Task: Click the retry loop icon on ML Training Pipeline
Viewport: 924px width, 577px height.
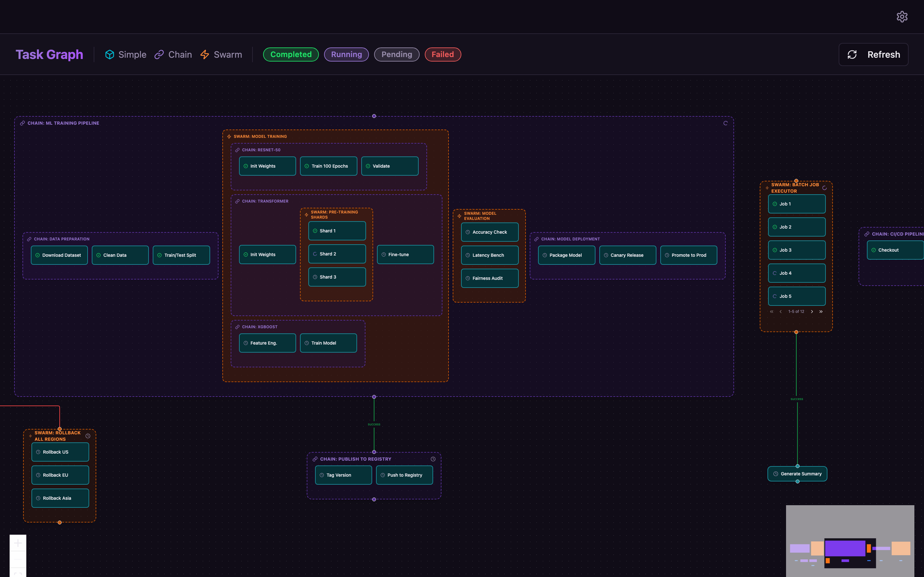Action: (x=725, y=123)
